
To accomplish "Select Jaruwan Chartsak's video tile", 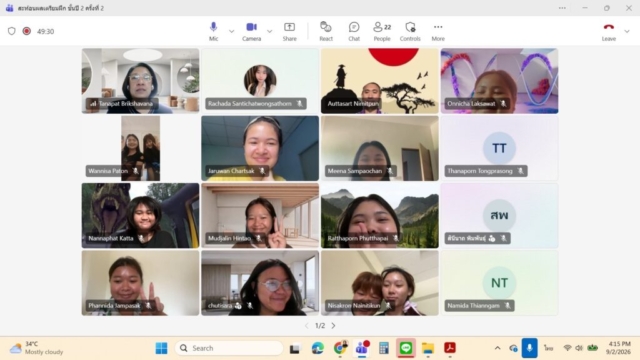I will click(x=260, y=148).
